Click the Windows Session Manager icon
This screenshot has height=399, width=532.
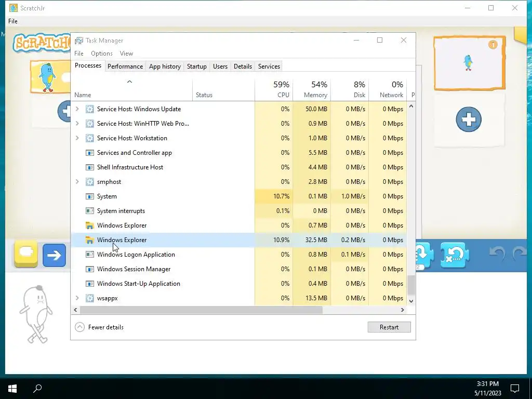pyautogui.click(x=89, y=269)
